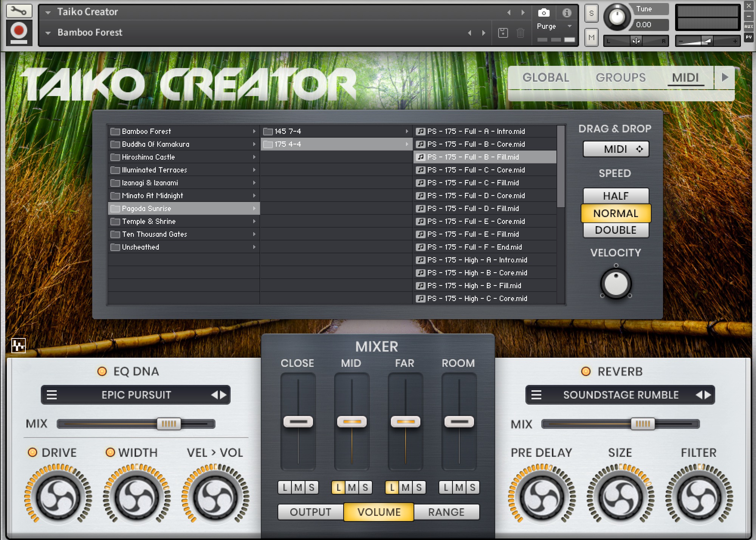Select previous EQ DNA preset arrow

point(214,395)
